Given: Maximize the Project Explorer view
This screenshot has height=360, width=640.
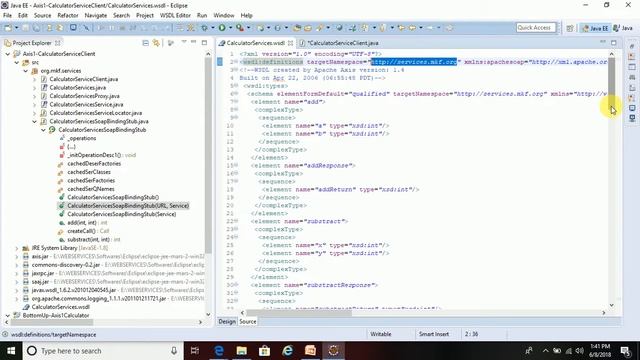Looking at the screenshot, I should click(x=204, y=42).
